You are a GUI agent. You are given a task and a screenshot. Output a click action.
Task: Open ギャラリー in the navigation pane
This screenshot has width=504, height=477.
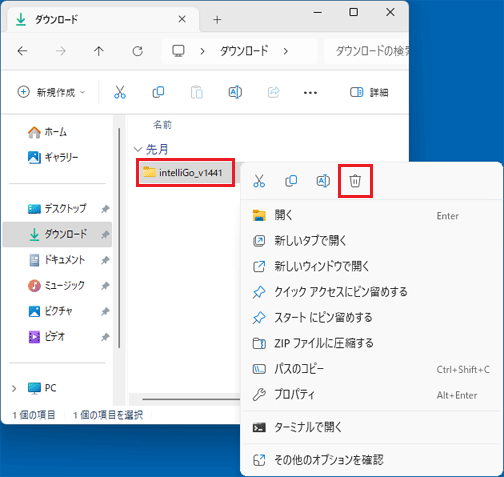53,157
